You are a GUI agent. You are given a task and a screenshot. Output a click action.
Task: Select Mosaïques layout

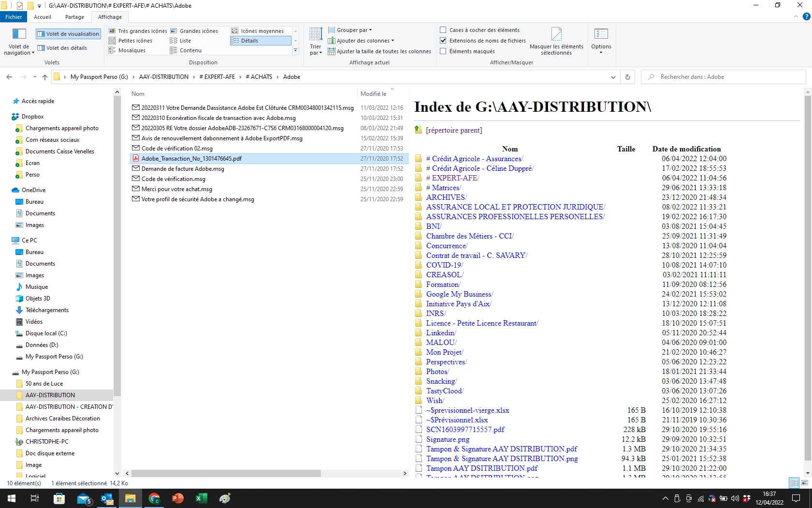pyautogui.click(x=127, y=50)
